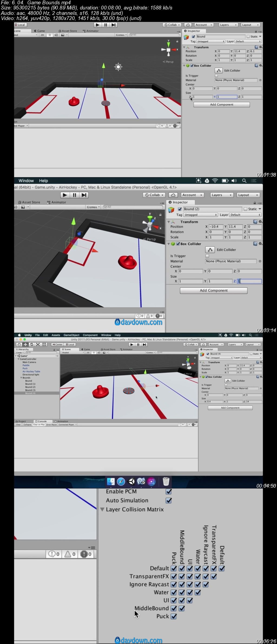Viewport: 277px width, 644px height.
Task: Toggle info message counter beside Layer Collision Matrix
Action: pos(54,554)
